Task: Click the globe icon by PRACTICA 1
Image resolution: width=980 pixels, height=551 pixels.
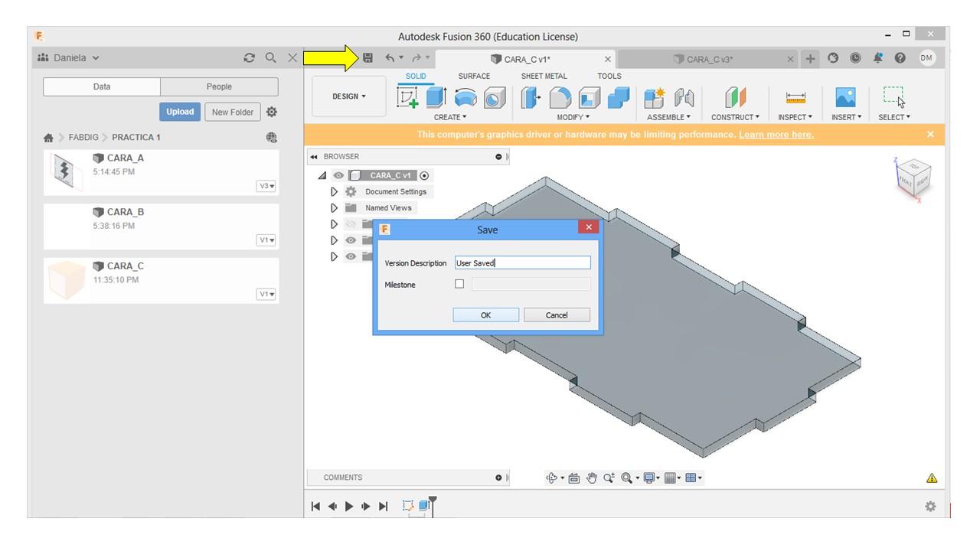Action: point(271,137)
